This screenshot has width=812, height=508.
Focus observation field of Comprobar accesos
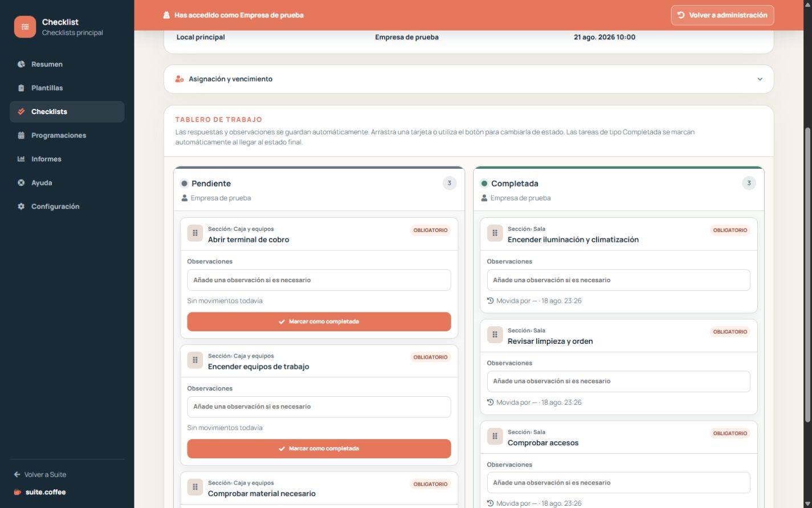(618, 483)
